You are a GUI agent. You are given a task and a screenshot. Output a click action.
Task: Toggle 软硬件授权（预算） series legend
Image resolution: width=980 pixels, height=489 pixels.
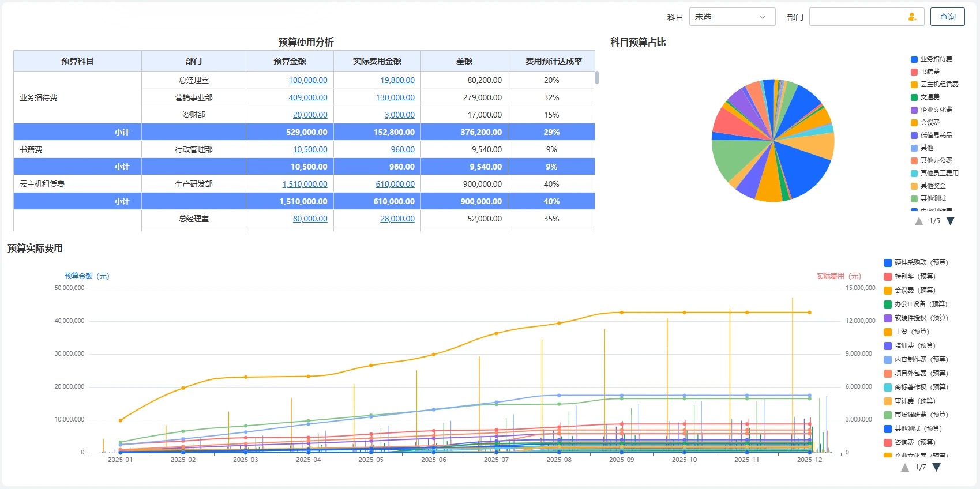(915, 318)
